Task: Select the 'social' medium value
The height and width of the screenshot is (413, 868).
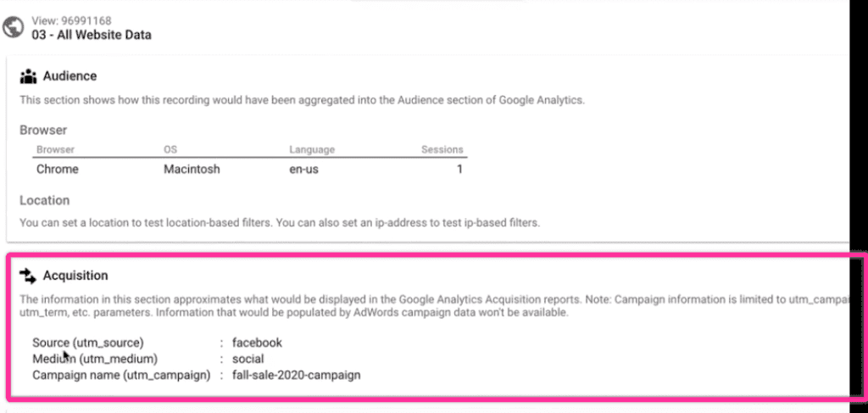Action: click(x=248, y=359)
